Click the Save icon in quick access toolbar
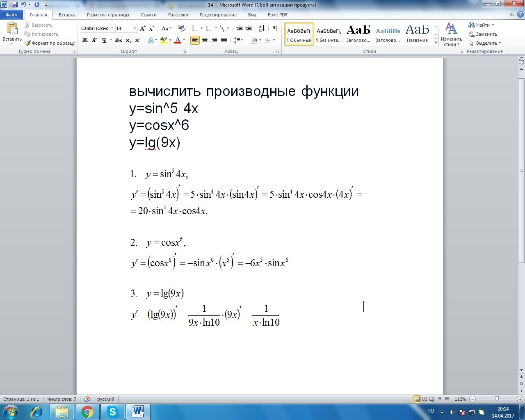The image size is (525, 420). click(x=15, y=5)
